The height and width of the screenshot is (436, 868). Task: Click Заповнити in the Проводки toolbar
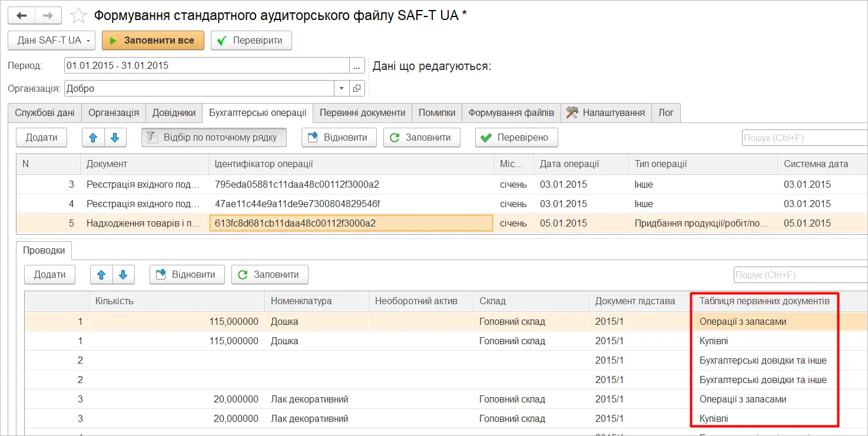pos(270,274)
